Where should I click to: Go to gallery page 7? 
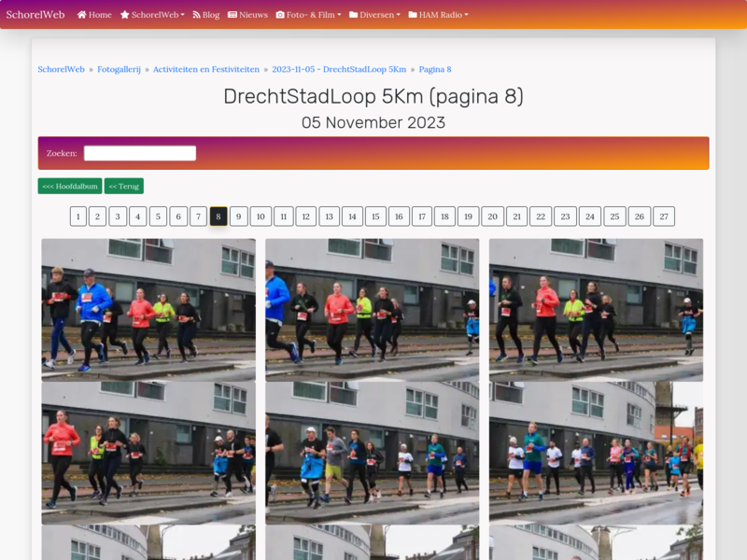[199, 217]
